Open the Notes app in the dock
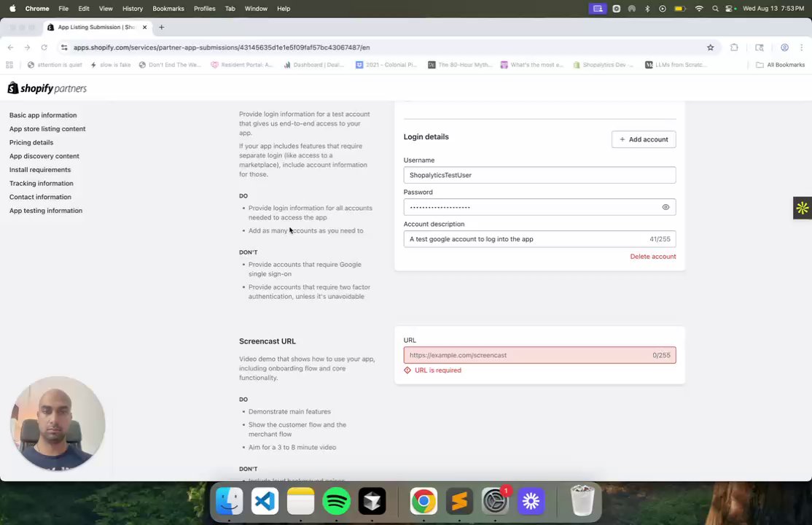This screenshot has width=812, height=525. [300, 501]
